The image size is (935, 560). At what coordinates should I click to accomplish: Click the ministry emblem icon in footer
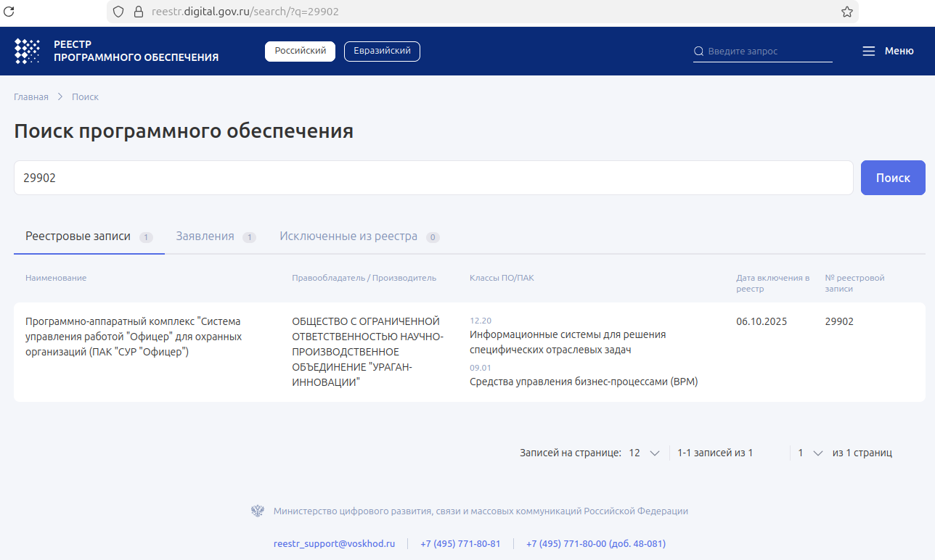258,511
